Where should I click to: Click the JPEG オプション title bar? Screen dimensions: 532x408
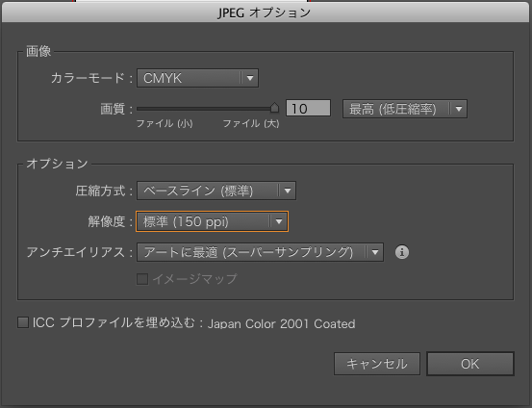coord(266,13)
